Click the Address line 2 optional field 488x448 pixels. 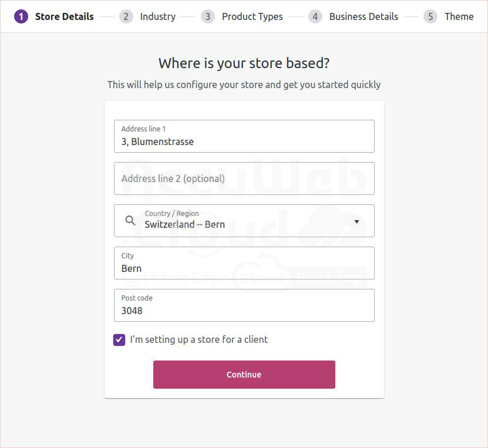244,178
